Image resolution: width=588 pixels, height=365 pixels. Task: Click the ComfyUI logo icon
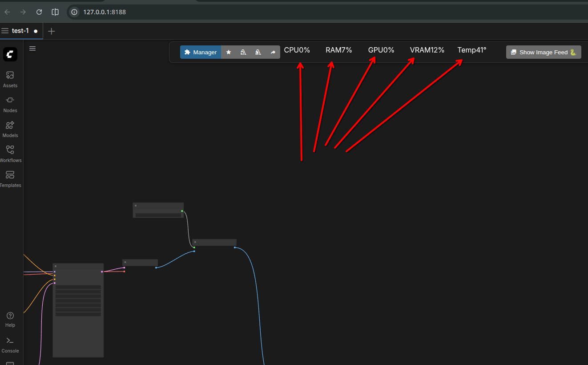(x=10, y=54)
